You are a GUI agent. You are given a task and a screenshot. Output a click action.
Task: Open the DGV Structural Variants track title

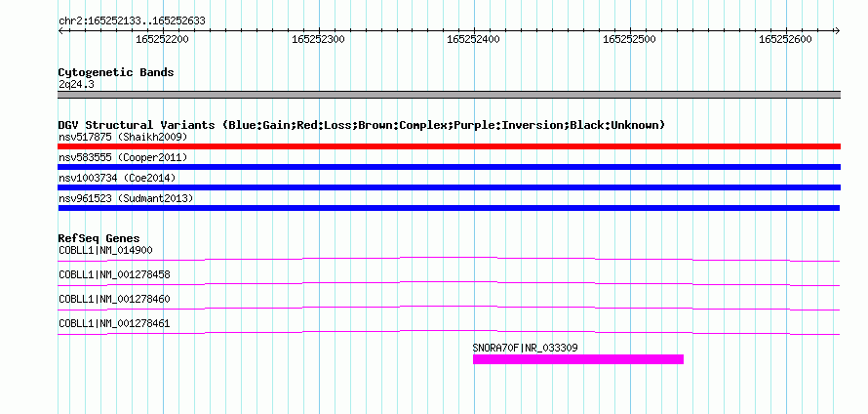point(362,125)
